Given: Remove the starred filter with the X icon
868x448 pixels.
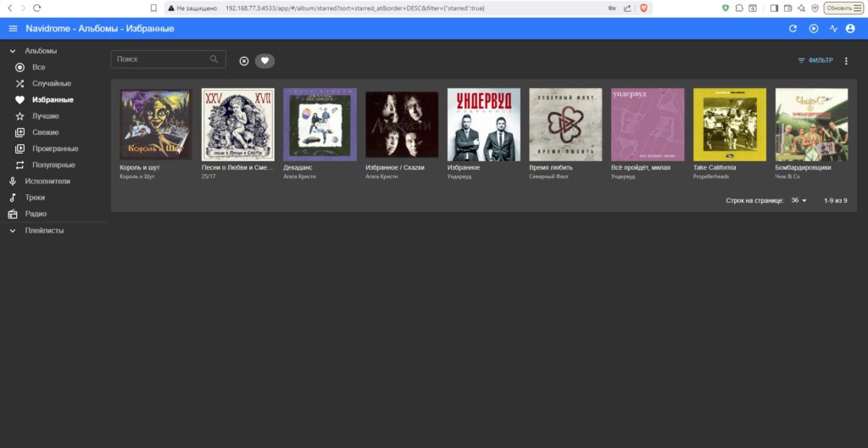Looking at the screenshot, I should click(244, 61).
